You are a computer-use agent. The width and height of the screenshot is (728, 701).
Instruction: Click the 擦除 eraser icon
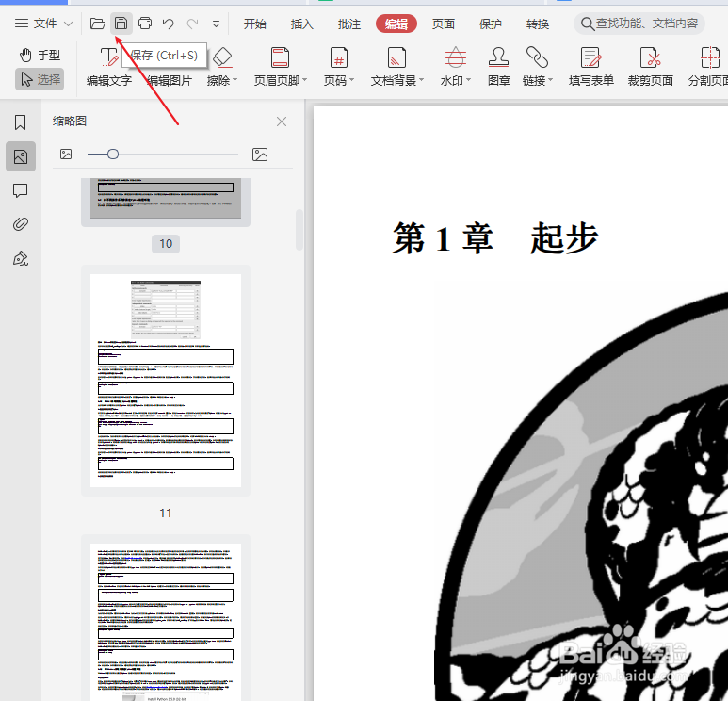coord(222,57)
